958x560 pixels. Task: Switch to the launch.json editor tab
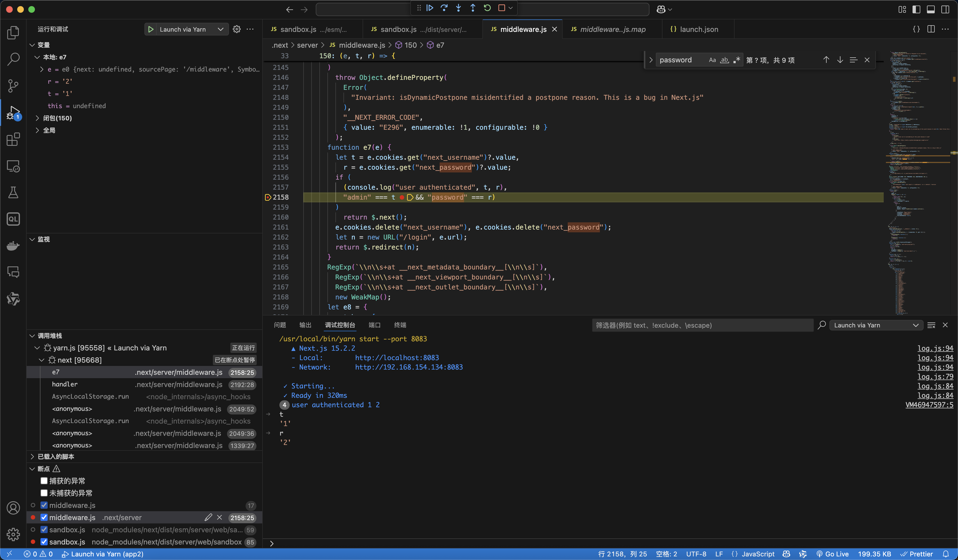point(698,29)
